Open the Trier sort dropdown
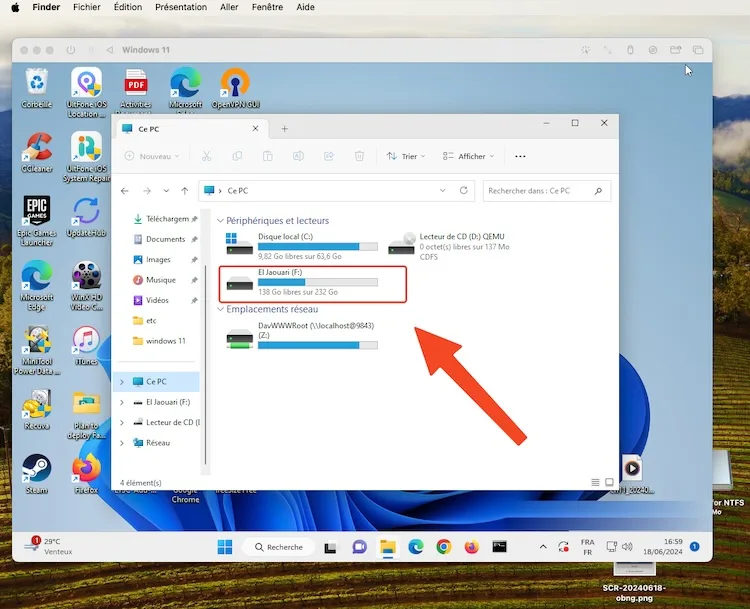This screenshot has height=609, width=750. (x=406, y=156)
